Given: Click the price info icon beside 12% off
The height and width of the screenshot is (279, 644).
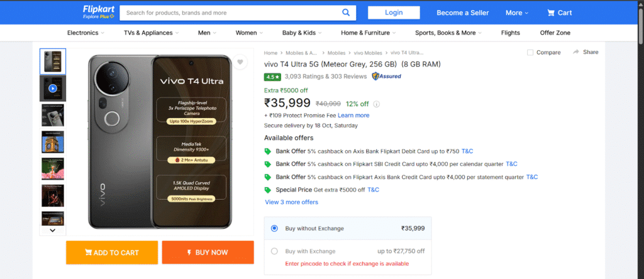Looking at the screenshot, I should click(x=377, y=104).
